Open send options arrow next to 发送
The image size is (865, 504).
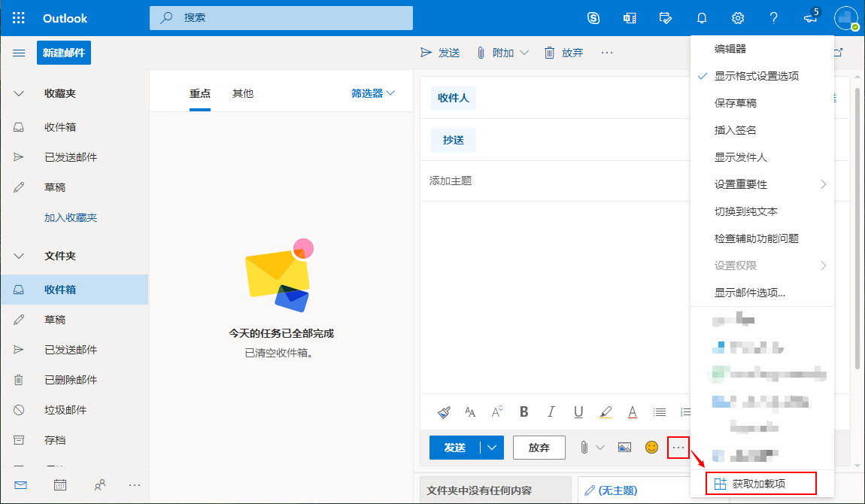[492, 448]
